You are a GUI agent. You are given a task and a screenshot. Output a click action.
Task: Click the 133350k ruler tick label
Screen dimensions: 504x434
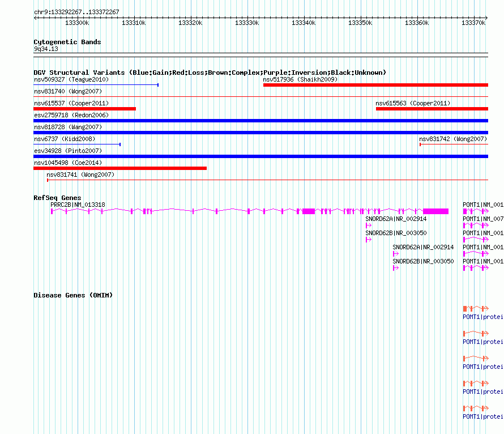pos(360,23)
